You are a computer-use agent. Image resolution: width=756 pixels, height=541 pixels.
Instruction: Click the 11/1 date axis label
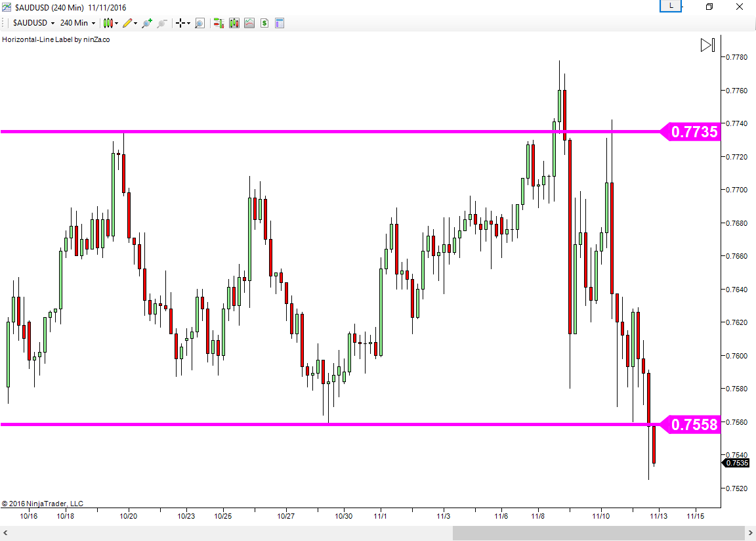click(380, 516)
